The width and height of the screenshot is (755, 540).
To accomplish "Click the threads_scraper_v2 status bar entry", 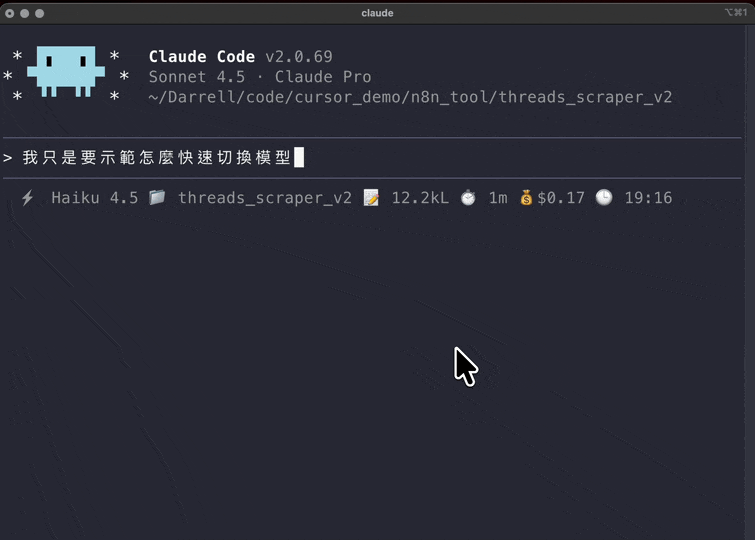I will point(265,198).
